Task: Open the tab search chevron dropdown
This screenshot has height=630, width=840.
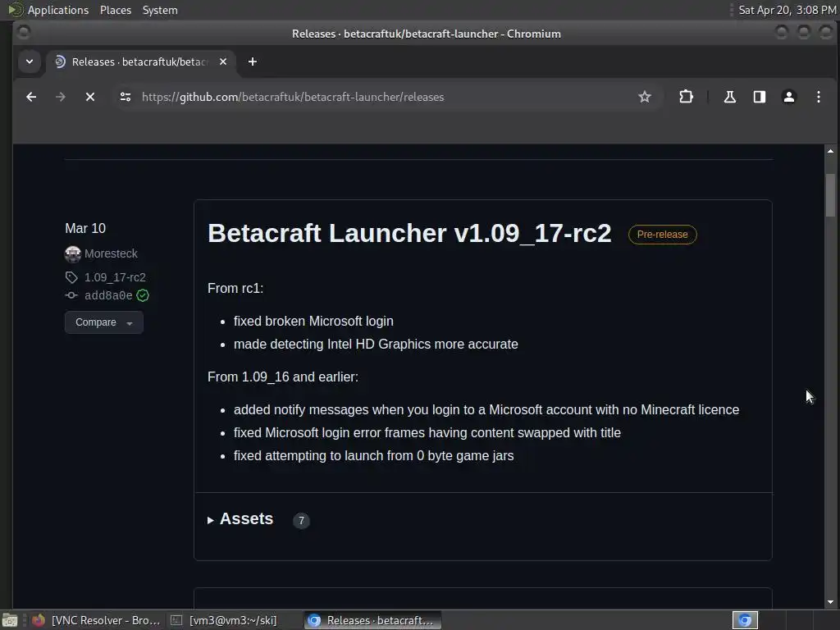Action: pyautogui.click(x=30, y=62)
